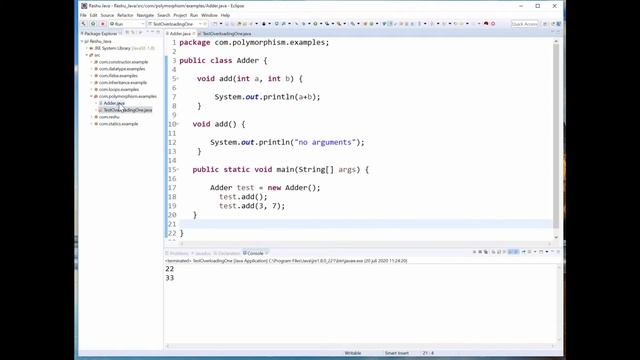
Task: Click the editor vertical scrollbar
Action: pyautogui.click(x=556, y=137)
